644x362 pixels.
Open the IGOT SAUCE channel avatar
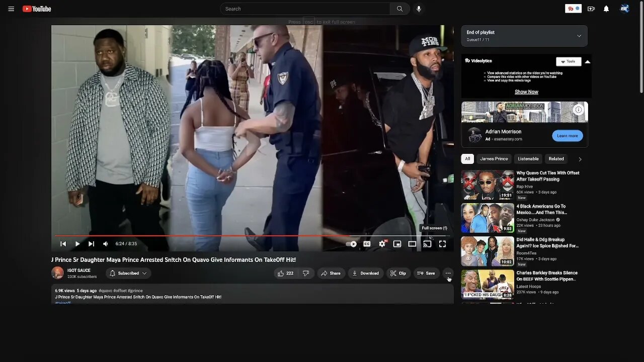coord(57,273)
